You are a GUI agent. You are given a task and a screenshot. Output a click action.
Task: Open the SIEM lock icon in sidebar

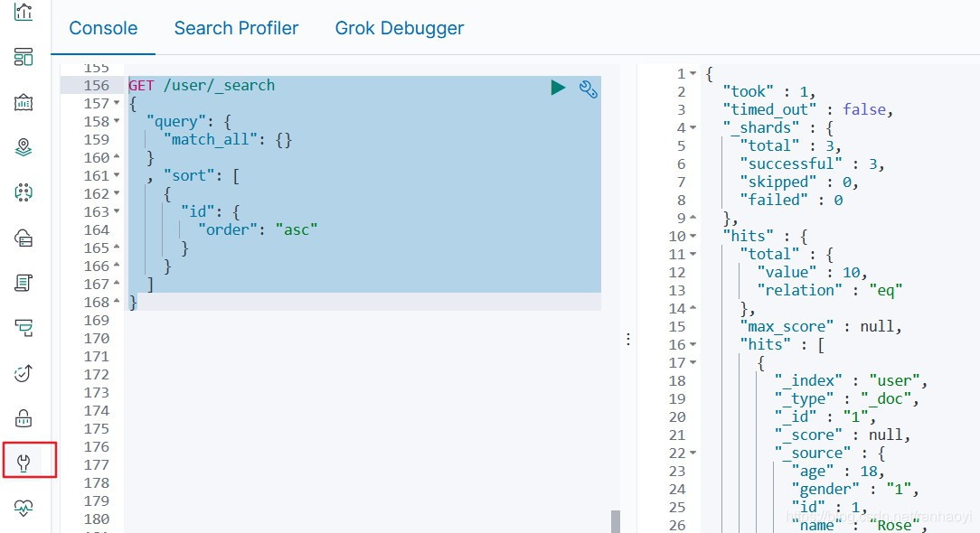click(24, 418)
